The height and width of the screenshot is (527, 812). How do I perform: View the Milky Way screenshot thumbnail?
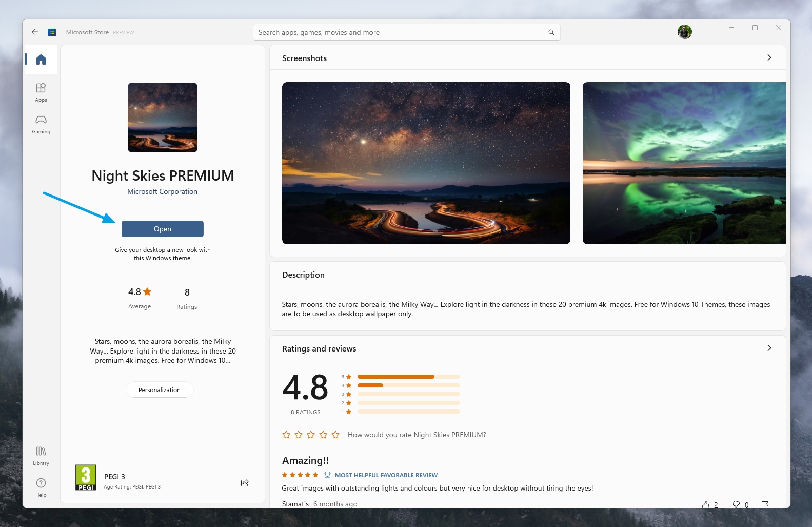click(x=426, y=163)
